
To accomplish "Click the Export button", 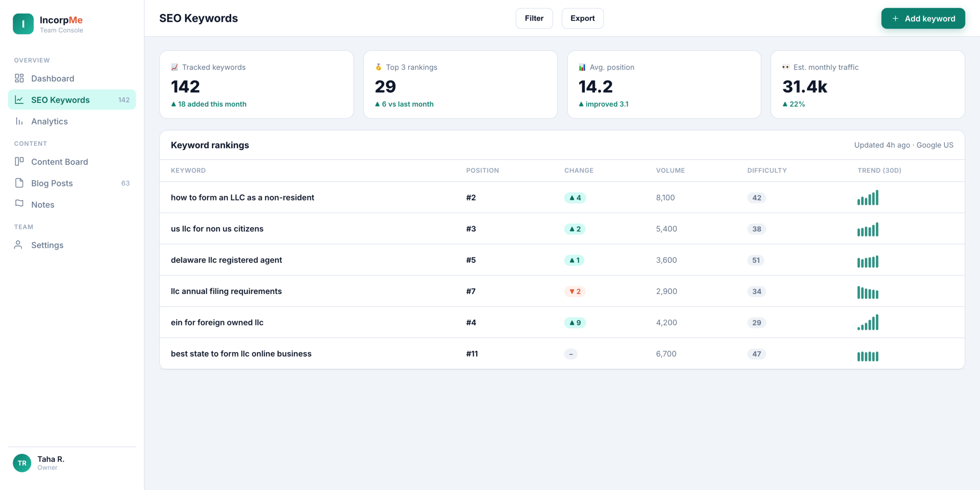I will (x=582, y=18).
